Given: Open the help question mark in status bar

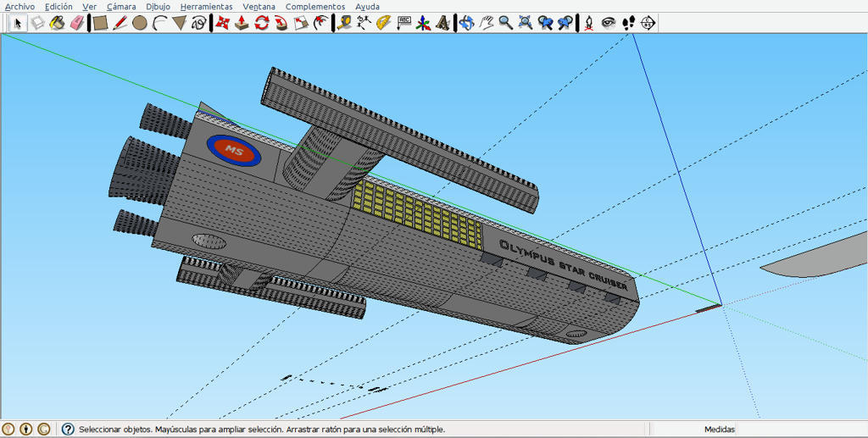Looking at the screenshot, I should [x=68, y=430].
